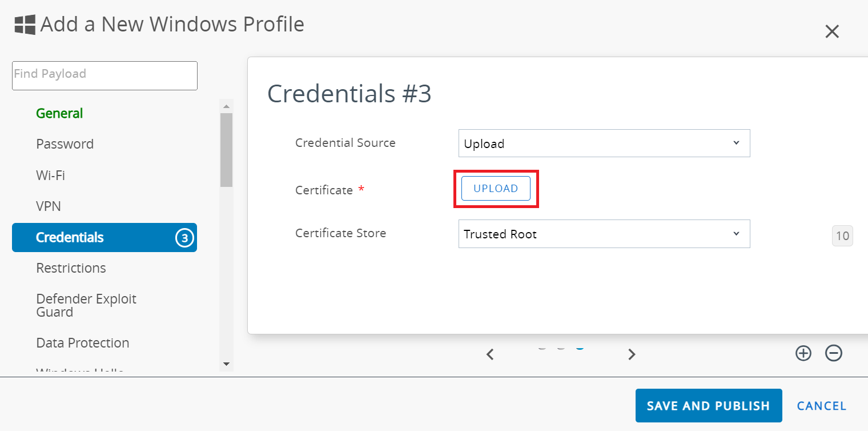This screenshot has width=868, height=431.
Task: Close the Add a New Windows Profile dialog
Action: [832, 31]
